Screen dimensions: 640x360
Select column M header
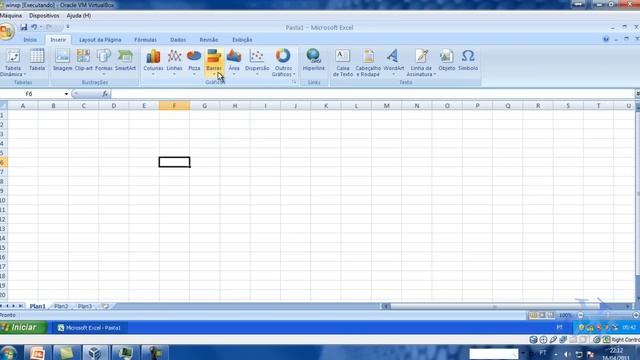(386, 106)
